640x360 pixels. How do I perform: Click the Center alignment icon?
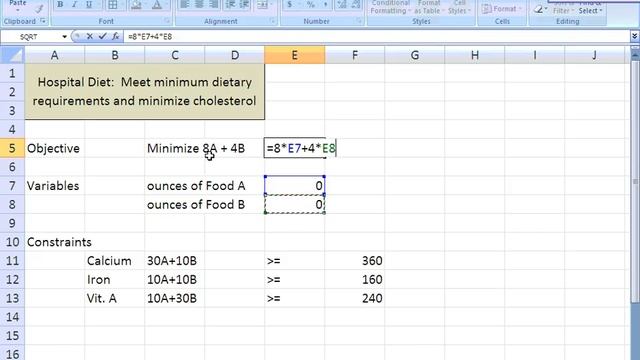click(199, 4)
